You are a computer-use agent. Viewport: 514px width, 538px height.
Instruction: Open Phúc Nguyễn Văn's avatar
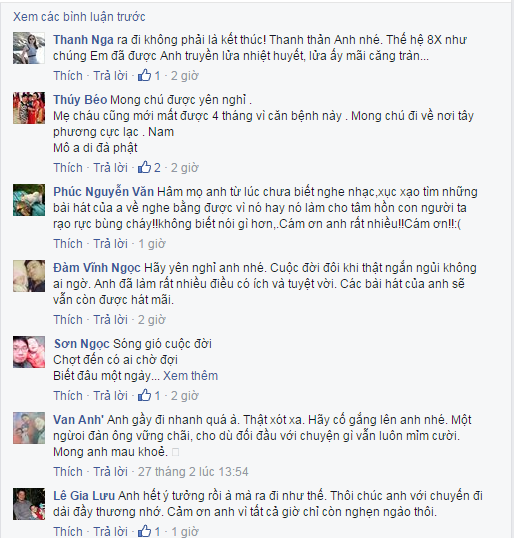29,200
